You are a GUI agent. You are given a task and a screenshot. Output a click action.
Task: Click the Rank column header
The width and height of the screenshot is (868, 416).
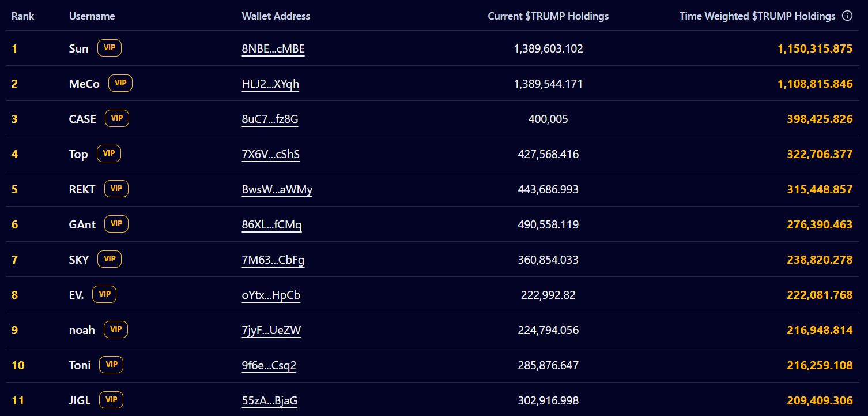click(x=22, y=16)
